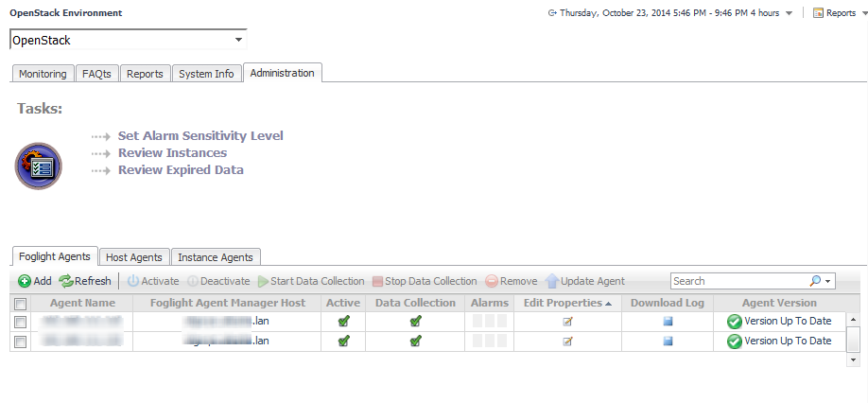Click the Add agent button
The image size is (868, 403).
point(35,281)
